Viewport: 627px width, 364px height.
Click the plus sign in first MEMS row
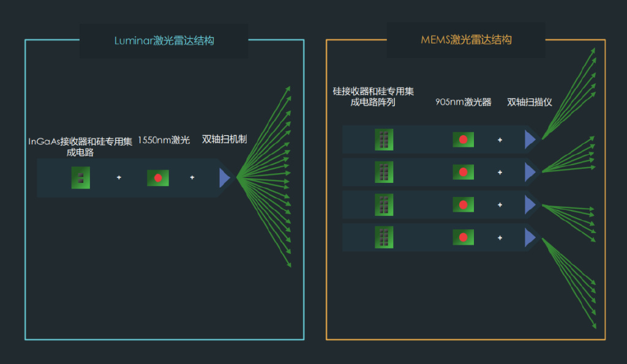click(500, 140)
